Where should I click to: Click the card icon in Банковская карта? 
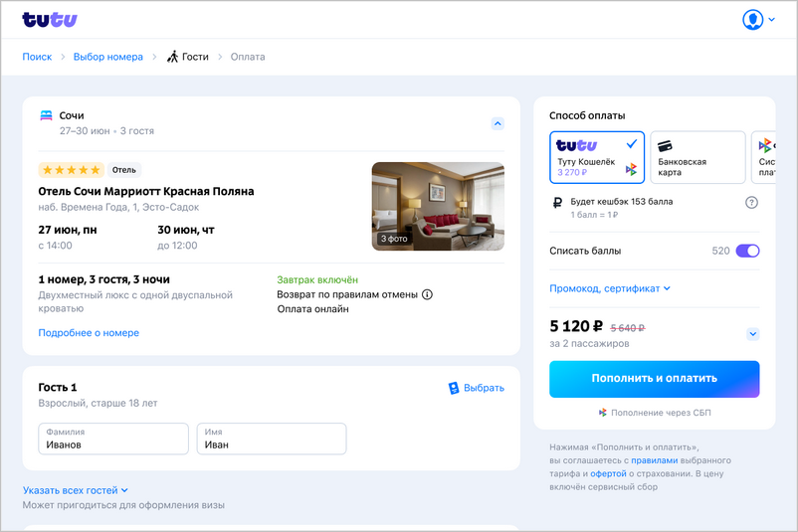665,146
